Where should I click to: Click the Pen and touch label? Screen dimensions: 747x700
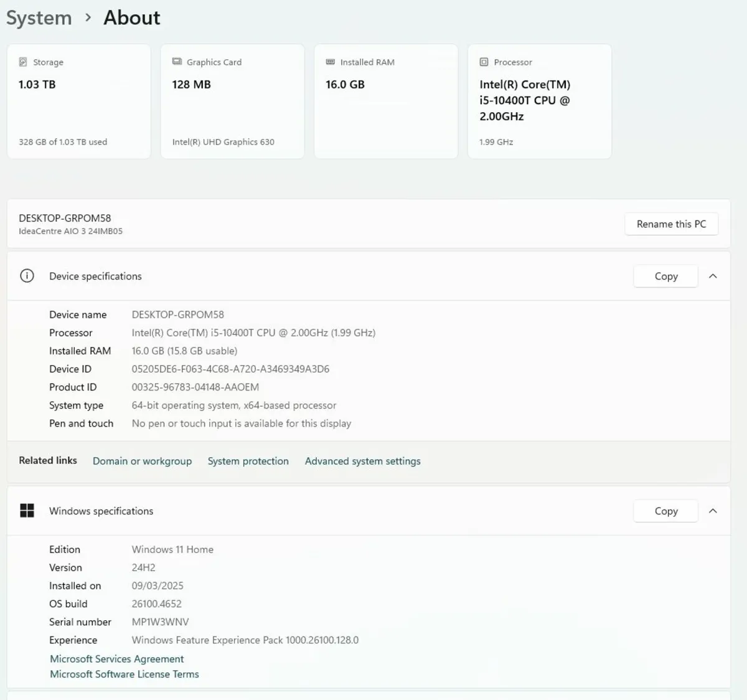[x=81, y=423]
